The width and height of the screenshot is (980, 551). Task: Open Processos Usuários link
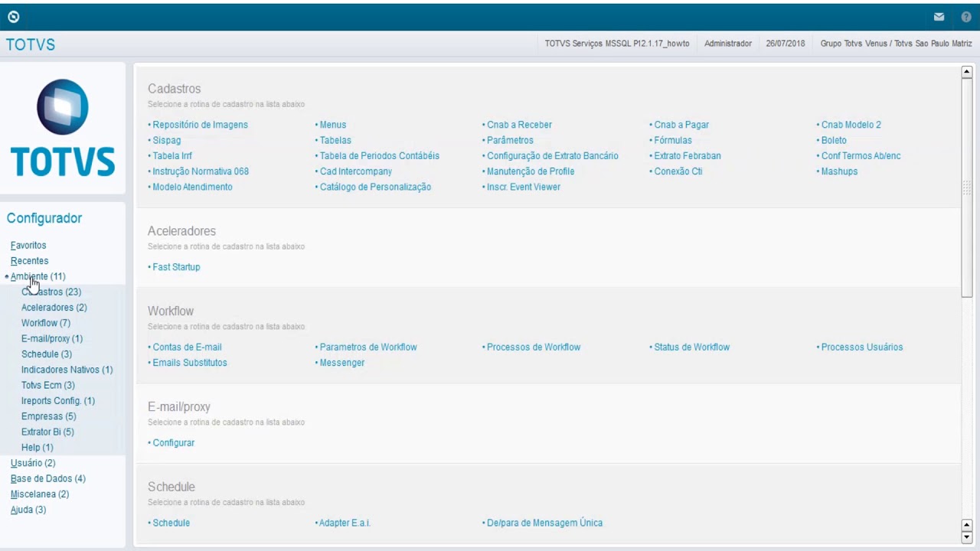click(x=862, y=347)
